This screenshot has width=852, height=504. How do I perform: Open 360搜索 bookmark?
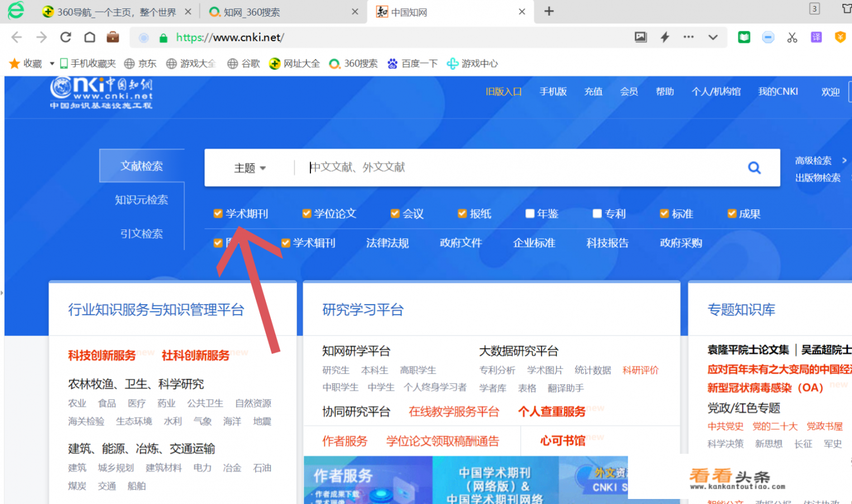coord(353,64)
